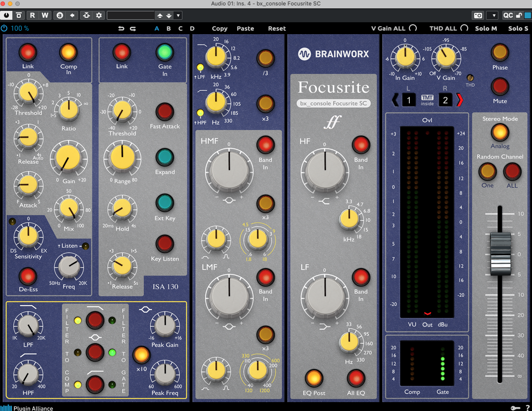This screenshot has width=532, height=411.
Task: Click the redo arrow icon
Action: (x=133, y=29)
